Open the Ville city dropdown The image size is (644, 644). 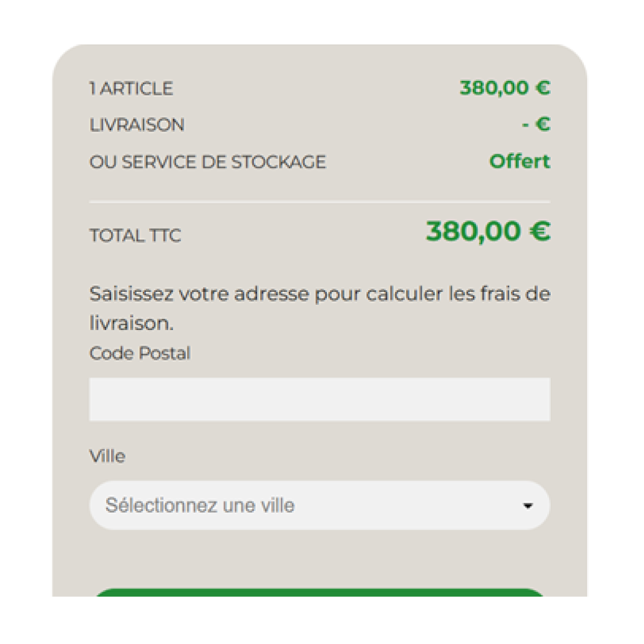click(319, 506)
